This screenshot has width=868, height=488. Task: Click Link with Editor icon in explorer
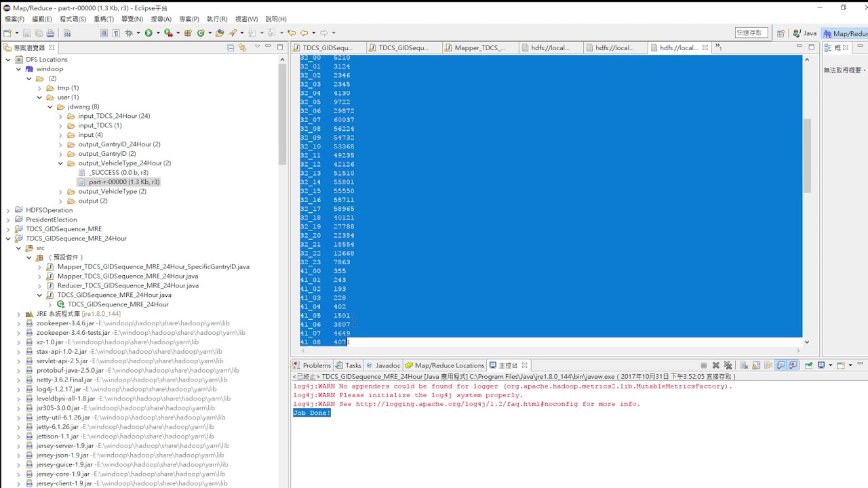242,47
